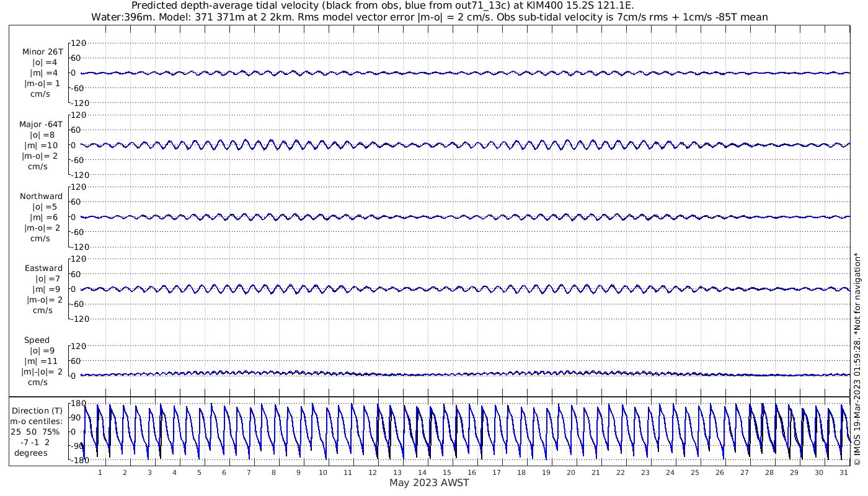Click day '25' label on the x-axis
The image size is (868, 496).
pyautogui.click(x=695, y=472)
